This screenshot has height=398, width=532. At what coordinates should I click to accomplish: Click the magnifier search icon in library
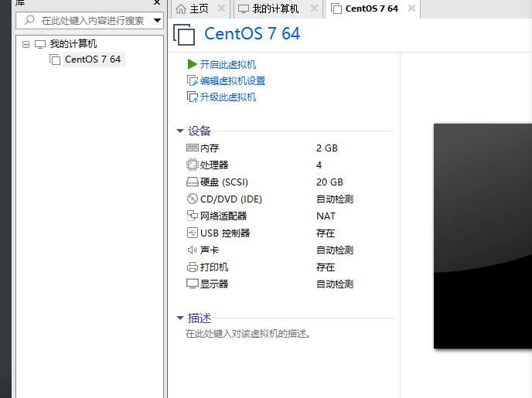pos(29,20)
